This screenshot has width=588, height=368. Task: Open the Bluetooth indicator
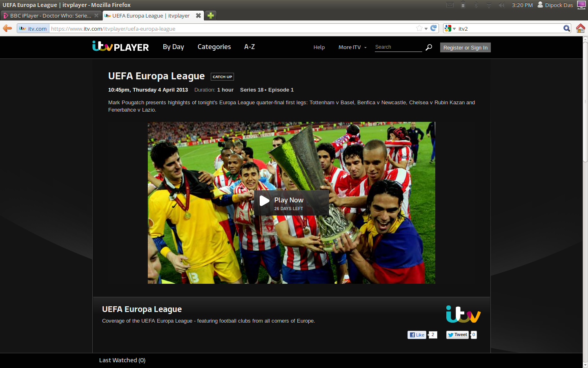click(x=476, y=5)
